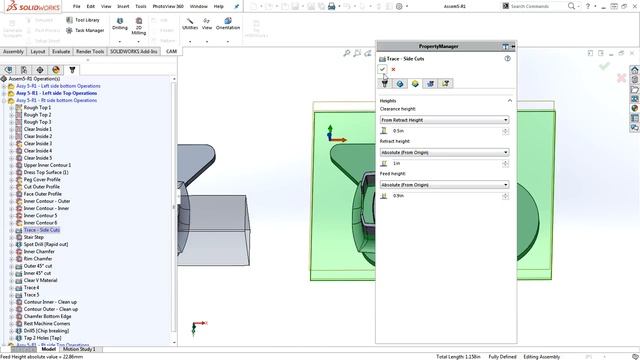
Task: Open the DimXpertManager crosshair tab
Action: 40,70
